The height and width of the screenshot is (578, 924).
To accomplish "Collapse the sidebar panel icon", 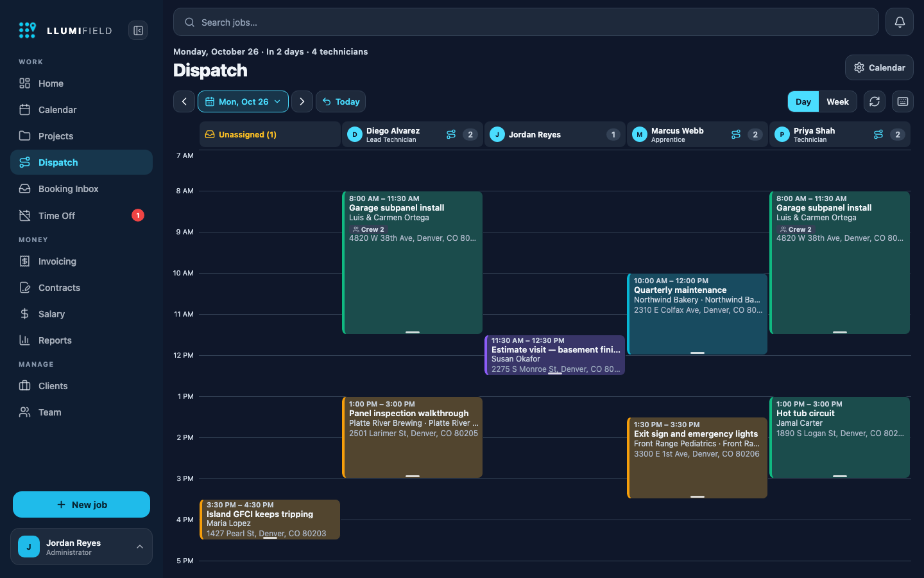I will click(138, 30).
